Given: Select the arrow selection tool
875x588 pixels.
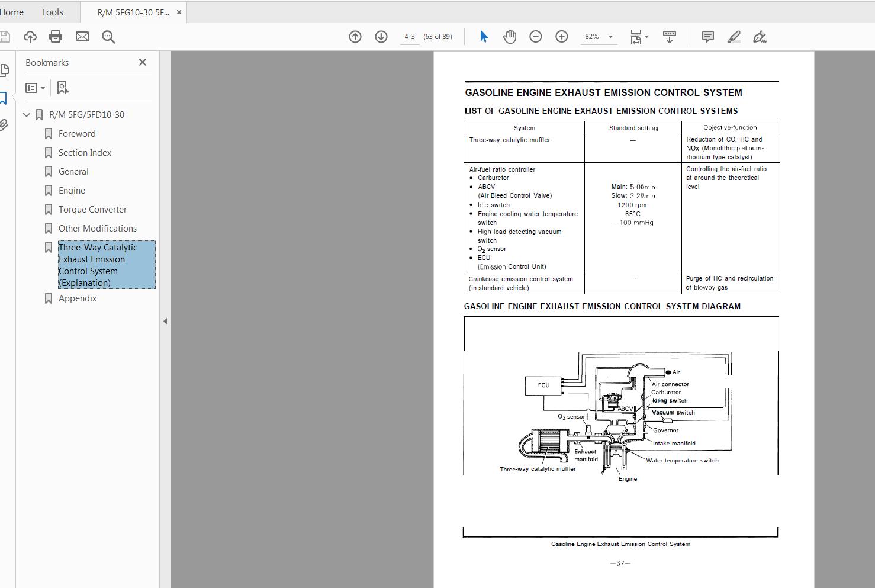Looking at the screenshot, I should pyautogui.click(x=484, y=37).
